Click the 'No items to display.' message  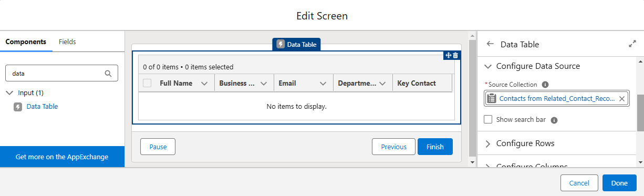[297, 107]
